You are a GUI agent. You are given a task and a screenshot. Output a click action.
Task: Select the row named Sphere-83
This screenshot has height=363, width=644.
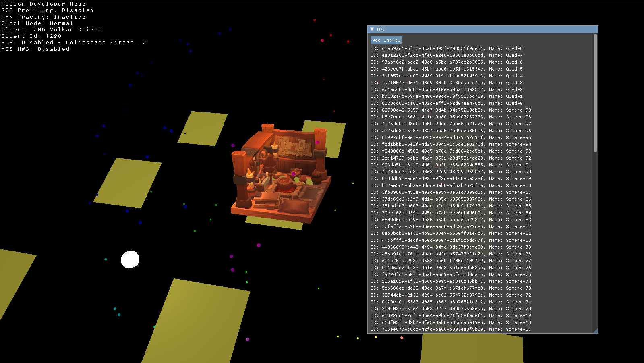[451, 220]
